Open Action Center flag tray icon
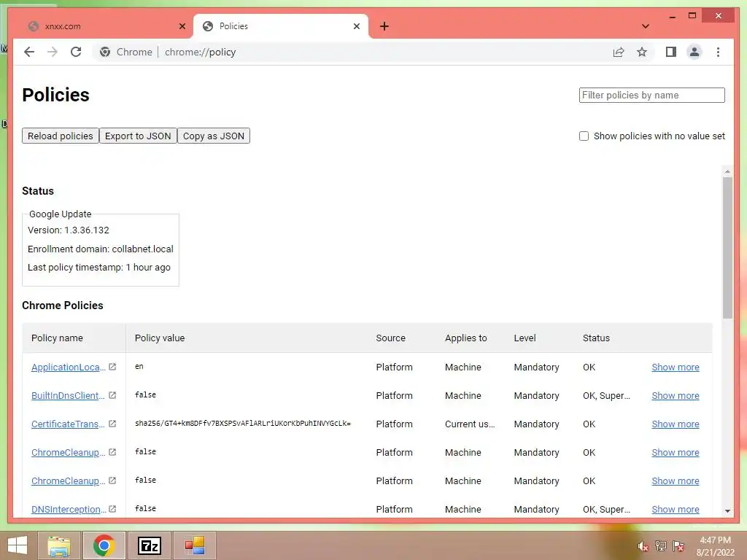 (678, 545)
